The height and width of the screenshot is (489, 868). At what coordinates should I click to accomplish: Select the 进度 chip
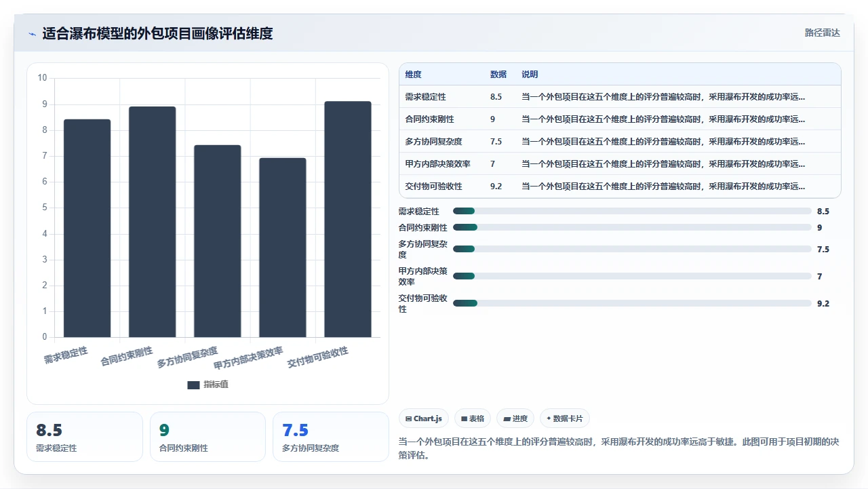pos(515,418)
